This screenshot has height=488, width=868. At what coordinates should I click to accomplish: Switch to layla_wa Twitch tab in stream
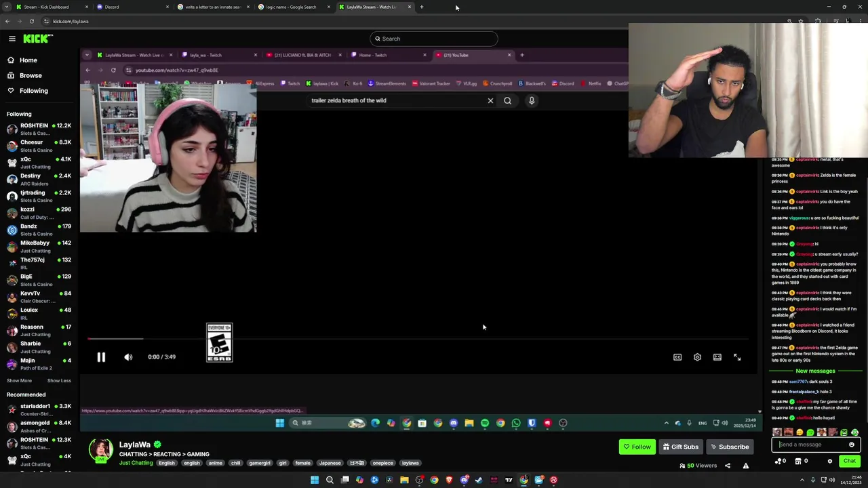tap(219, 55)
